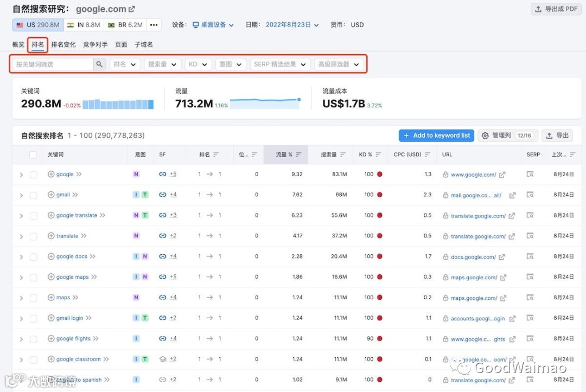Select the 排名 tab
The image size is (586, 392).
coord(38,44)
